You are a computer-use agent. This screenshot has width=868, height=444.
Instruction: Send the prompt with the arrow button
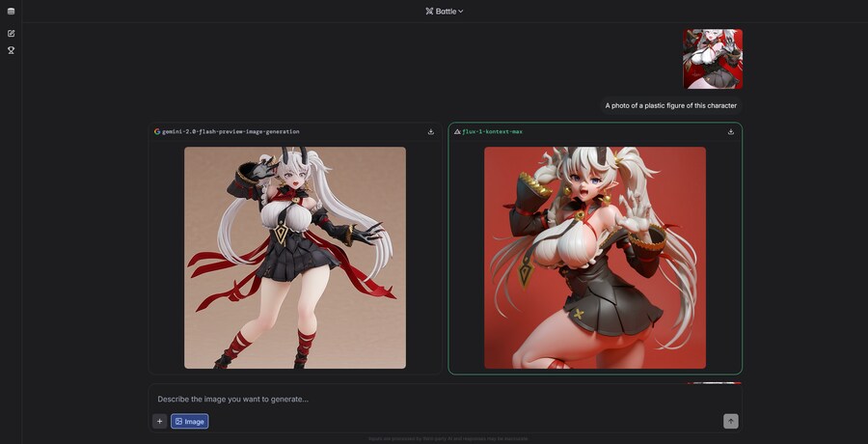tap(731, 421)
